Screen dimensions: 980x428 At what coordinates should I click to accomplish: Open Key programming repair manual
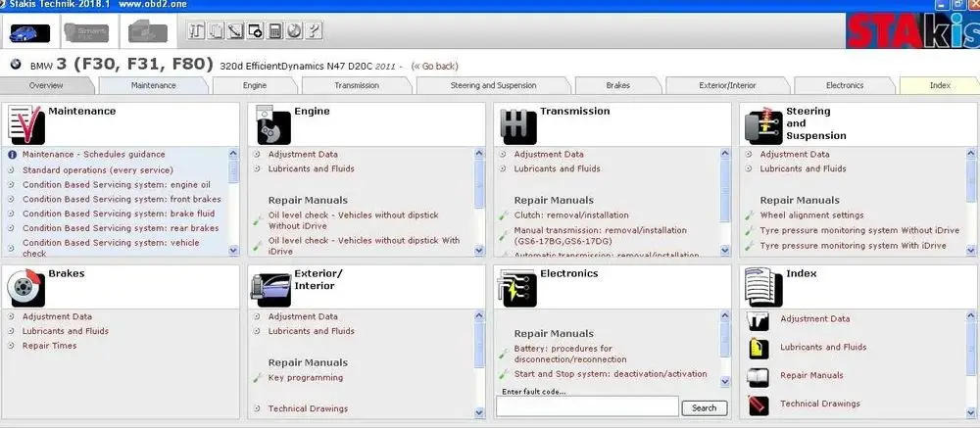pos(306,377)
